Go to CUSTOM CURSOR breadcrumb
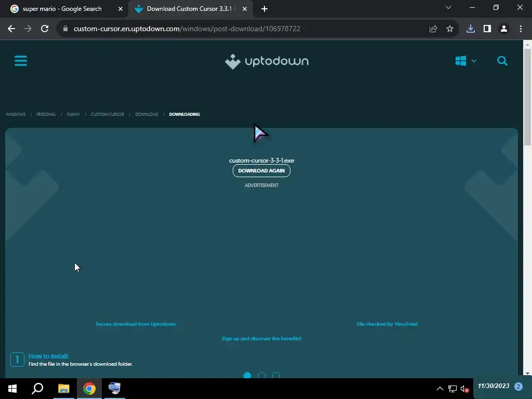532x399 pixels. pos(107,114)
